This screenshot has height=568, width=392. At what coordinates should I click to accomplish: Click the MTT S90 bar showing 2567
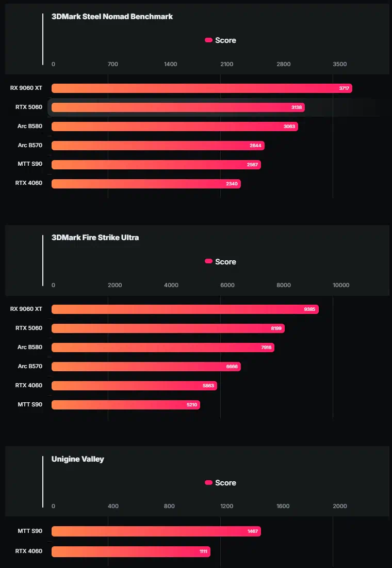156,164
